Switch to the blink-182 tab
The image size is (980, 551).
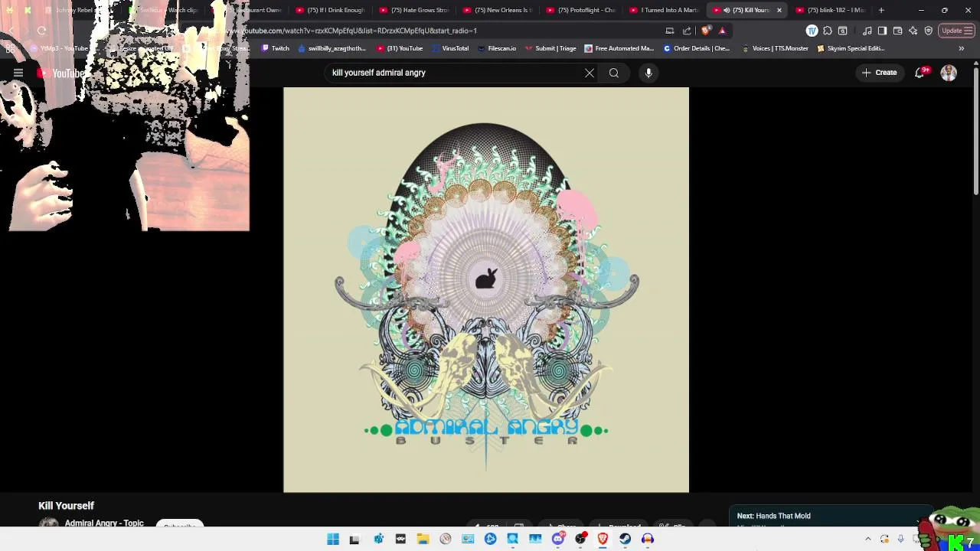coord(831,10)
